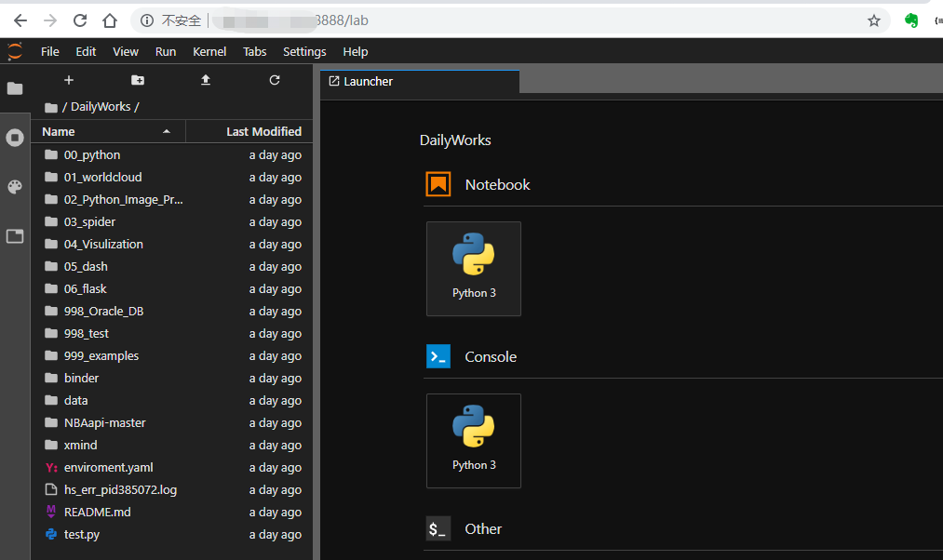Click the upload files arrow icon
The image size is (943, 560).
[x=206, y=80]
